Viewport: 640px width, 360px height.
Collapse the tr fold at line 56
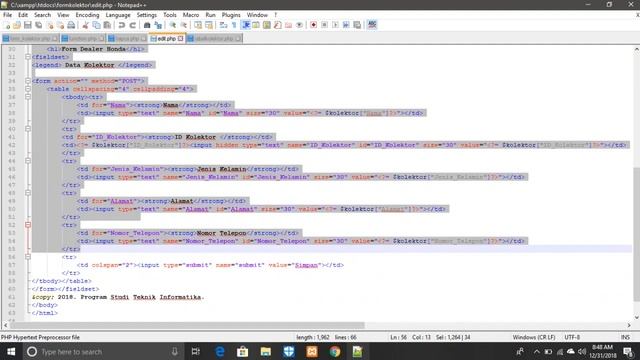(28, 257)
